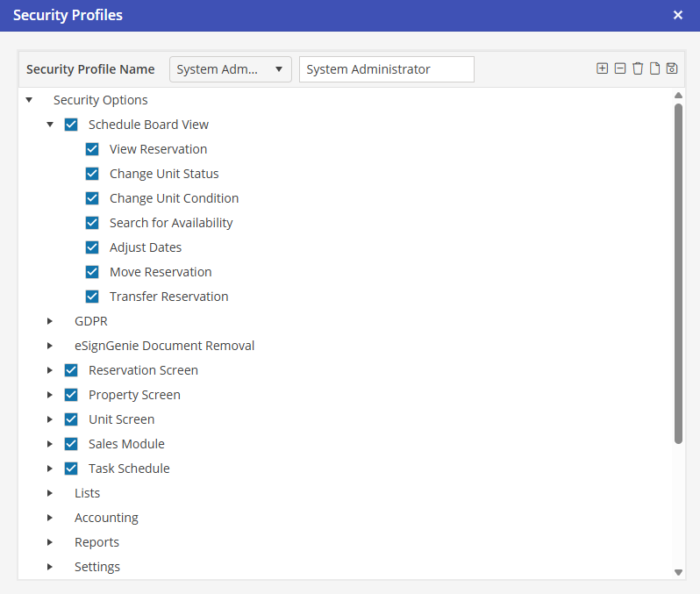
Task: Uncheck the View Reservation permission
Action: tap(92, 149)
